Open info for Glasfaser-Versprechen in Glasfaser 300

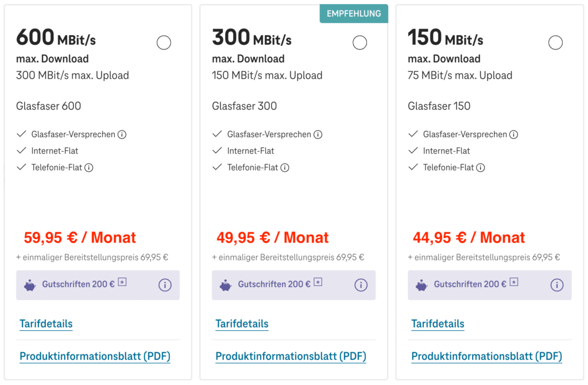coord(318,134)
